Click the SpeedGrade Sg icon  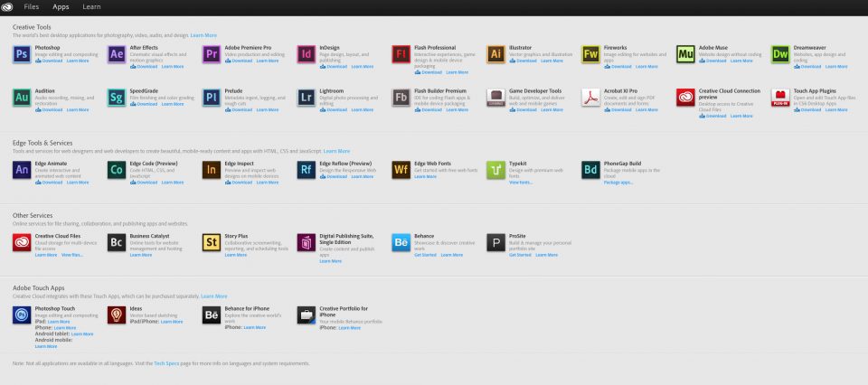click(x=117, y=98)
